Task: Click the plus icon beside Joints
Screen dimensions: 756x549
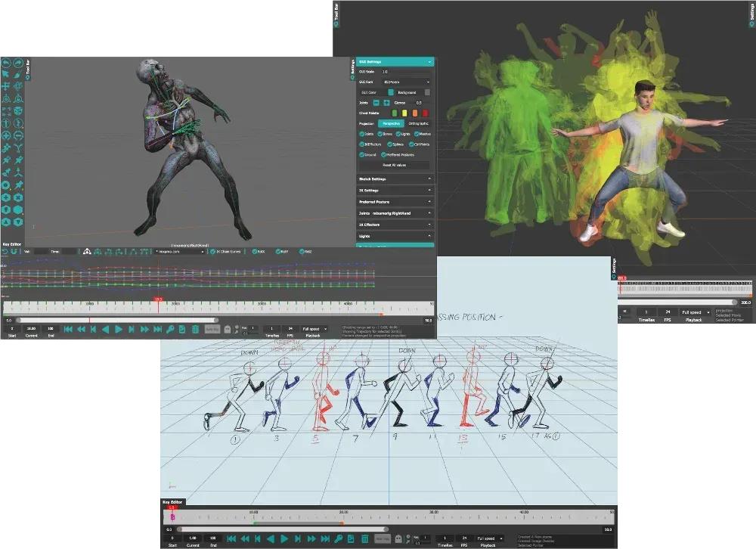Action: click(386, 102)
